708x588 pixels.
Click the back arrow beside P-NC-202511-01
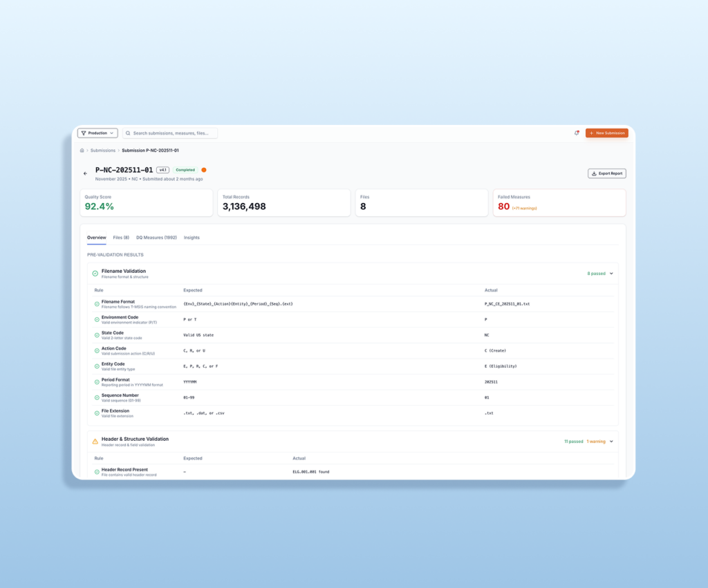click(x=86, y=173)
